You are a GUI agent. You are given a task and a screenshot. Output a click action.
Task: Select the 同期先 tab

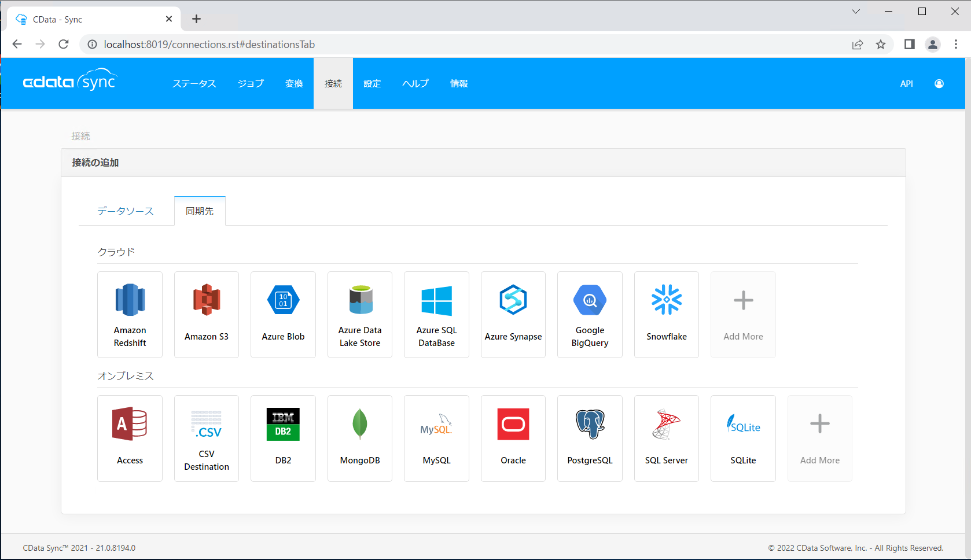tap(200, 211)
